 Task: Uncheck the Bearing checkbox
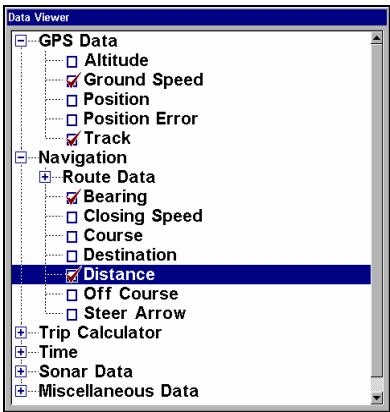pyautogui.click(x=72, y=198)
